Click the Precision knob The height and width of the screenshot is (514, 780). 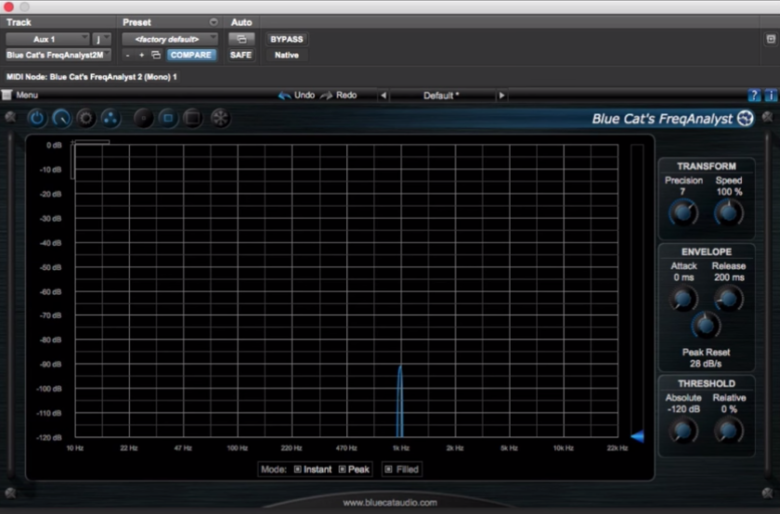[x=683, y=213]
